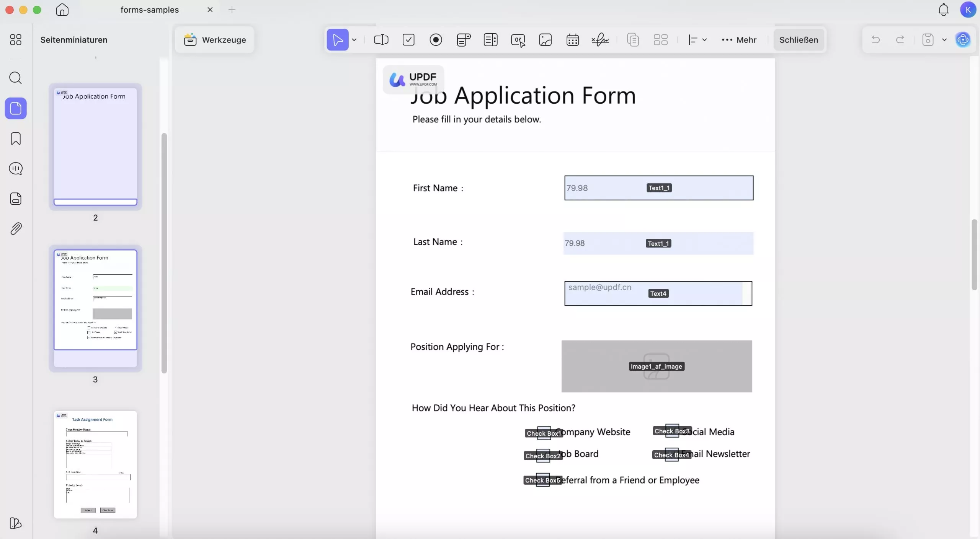980x539 pixels.
Task: Open the attachments panel in the sidebar
Action: tap(15, 228)
